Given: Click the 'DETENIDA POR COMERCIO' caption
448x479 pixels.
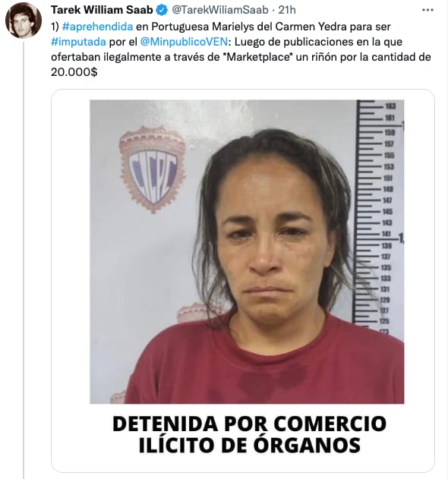Looking at the screenshot, I should coord(249,424).
